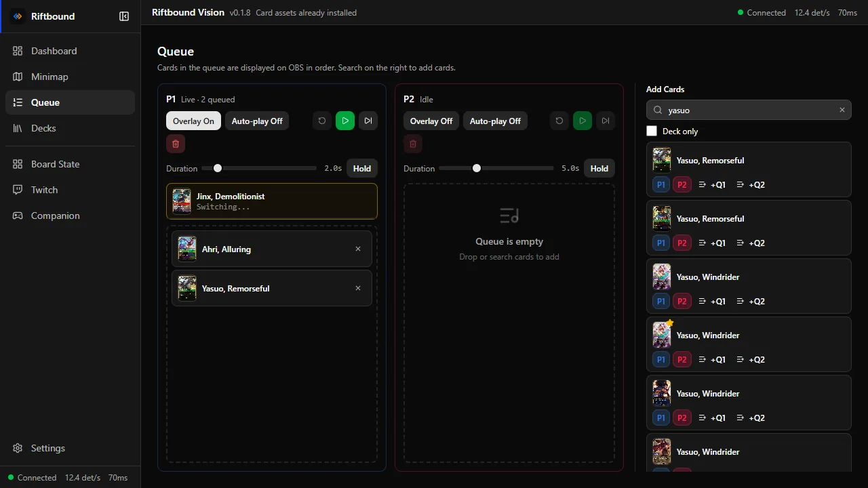Viewport: 868px width, 488px height.
Task: Remove Yasuo, Remorseful from P1 queue
Action: click(358, 288)
